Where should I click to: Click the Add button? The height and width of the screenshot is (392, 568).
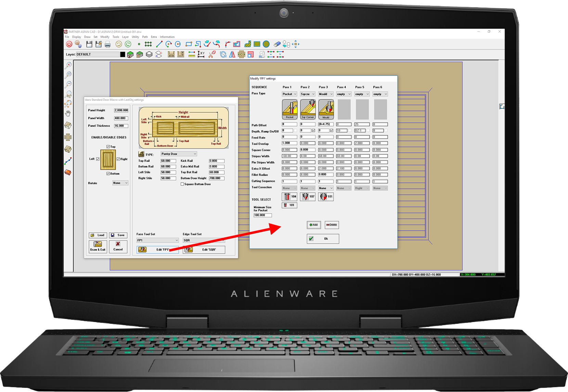click(x=314, y=225)
